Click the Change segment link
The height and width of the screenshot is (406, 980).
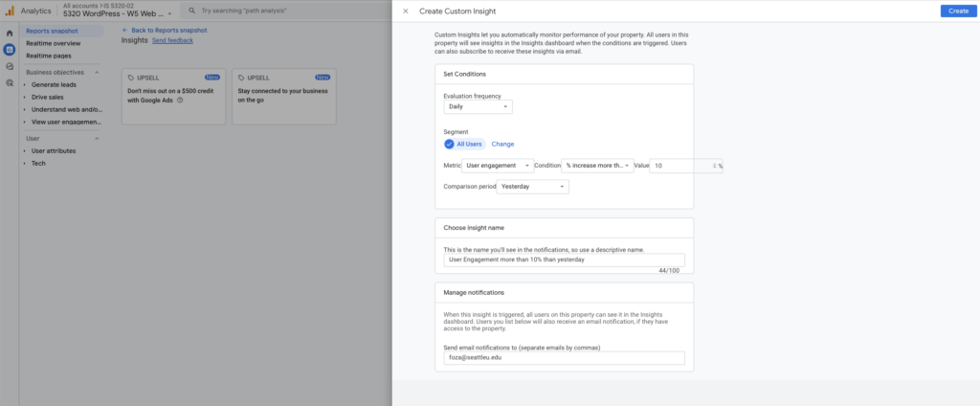(502, 144)
